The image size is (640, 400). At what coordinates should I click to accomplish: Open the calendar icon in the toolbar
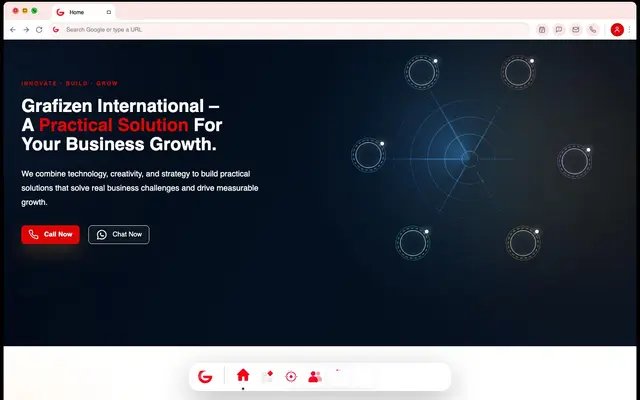[542, 30]
